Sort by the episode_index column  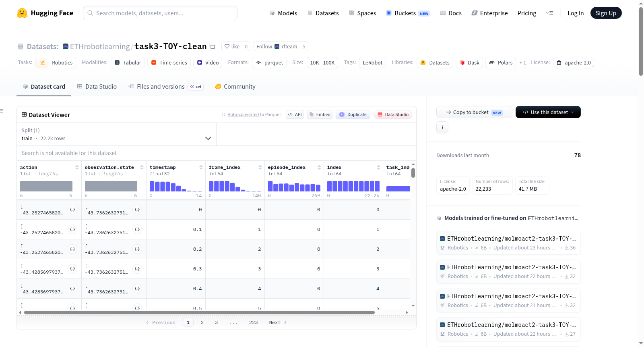pyautogui.click(x=319, y=167)
